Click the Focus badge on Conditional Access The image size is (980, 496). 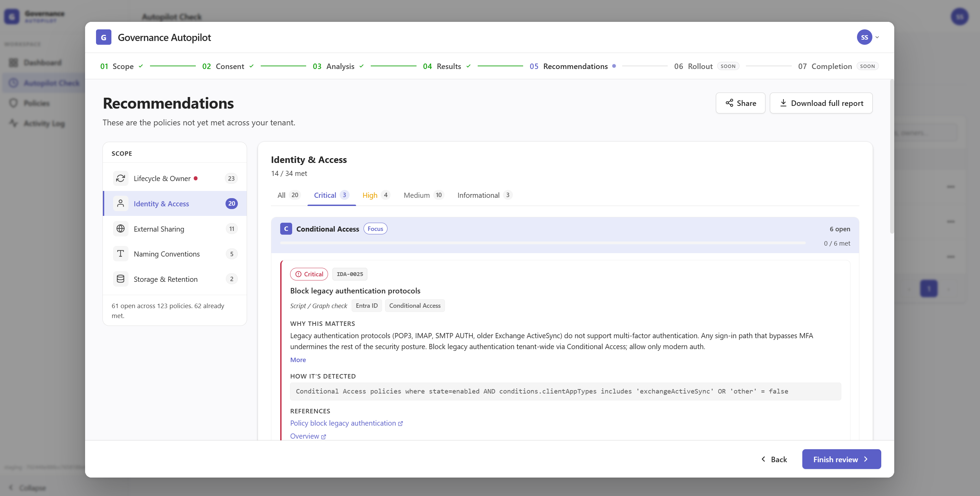pyautogui.click(x=376, y=229)
